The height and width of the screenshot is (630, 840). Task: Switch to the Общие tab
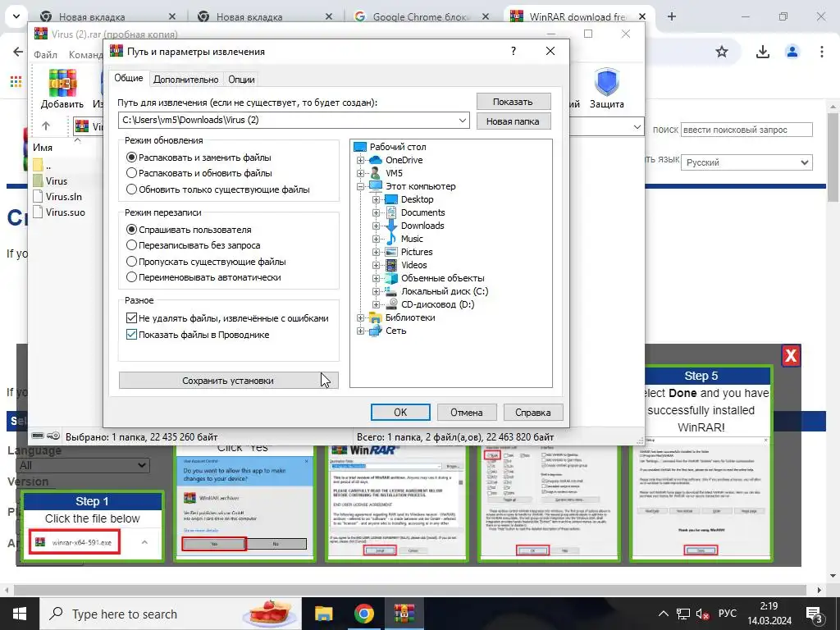tap(129, 78)
